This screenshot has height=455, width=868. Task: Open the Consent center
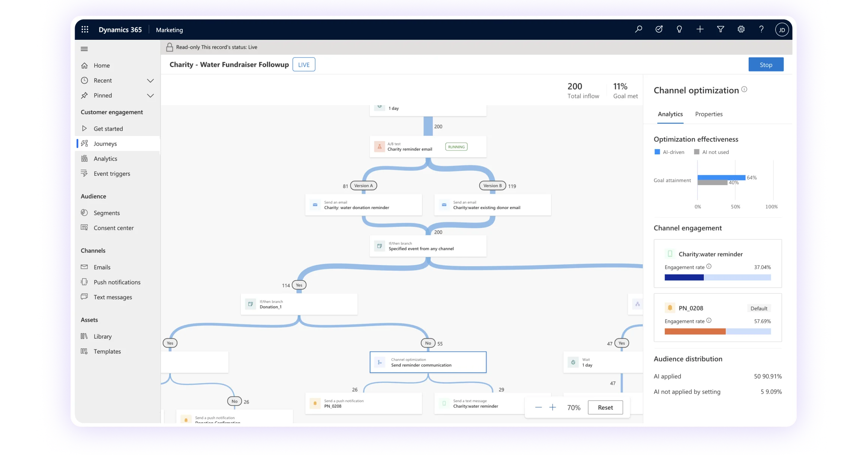click(x=113, y=228)
